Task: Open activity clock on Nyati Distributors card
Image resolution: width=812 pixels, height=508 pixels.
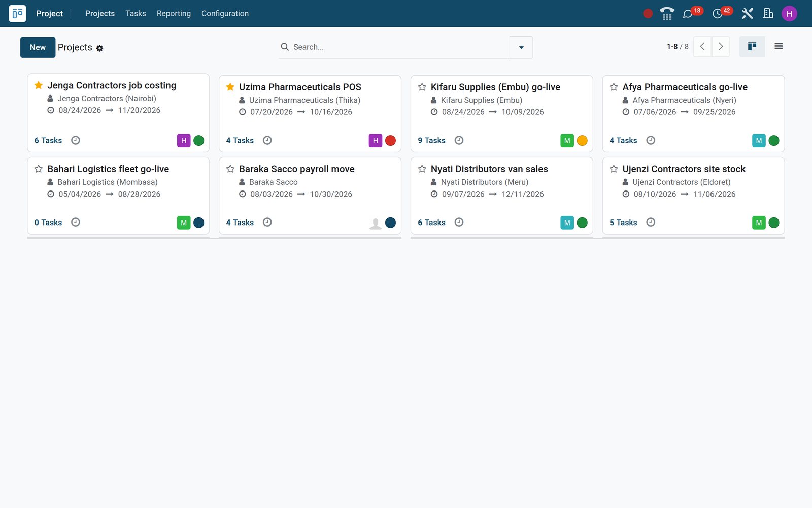Action: [x=459, y=222]
